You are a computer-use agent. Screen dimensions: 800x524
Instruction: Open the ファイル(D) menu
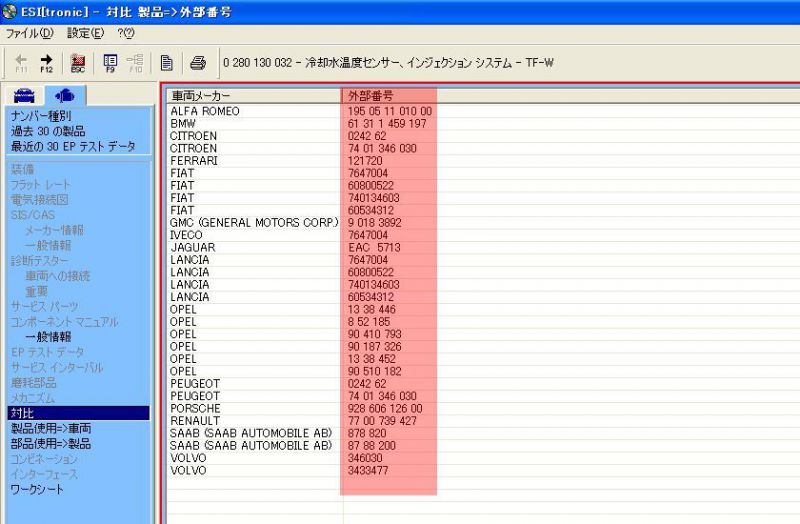click(30, 33)
